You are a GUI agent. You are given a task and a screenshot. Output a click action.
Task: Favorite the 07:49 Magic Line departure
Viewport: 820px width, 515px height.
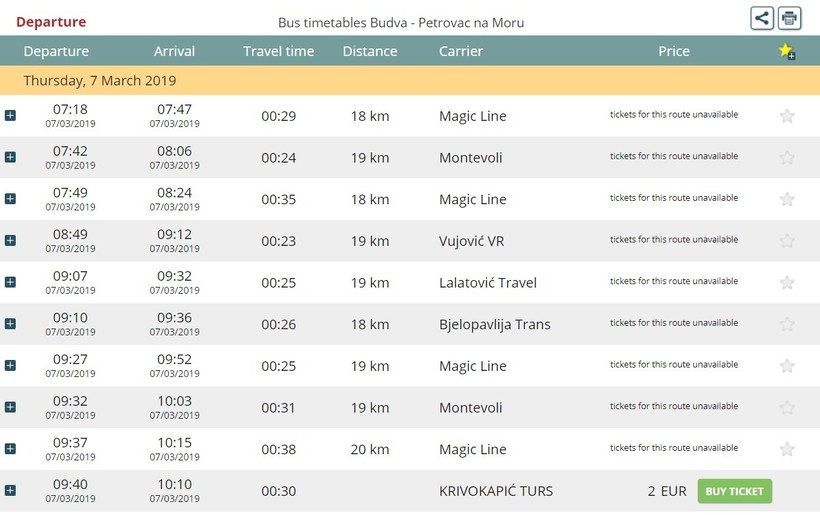coord(787,199)
